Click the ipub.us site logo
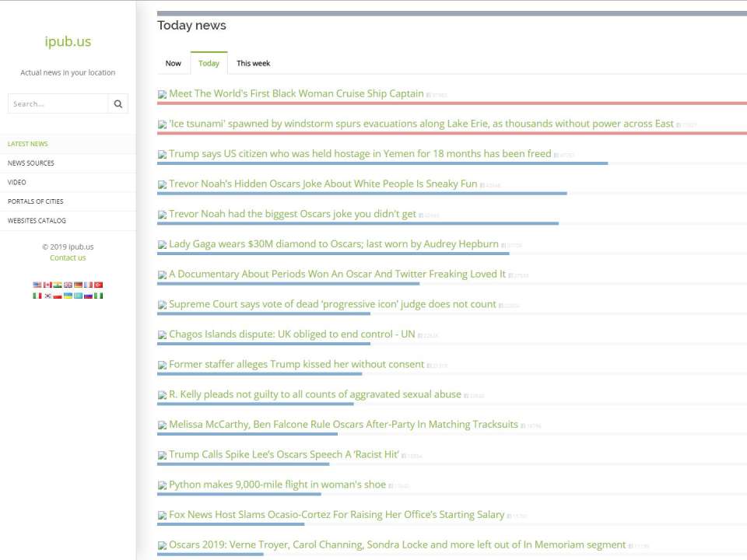 point(68,42)
